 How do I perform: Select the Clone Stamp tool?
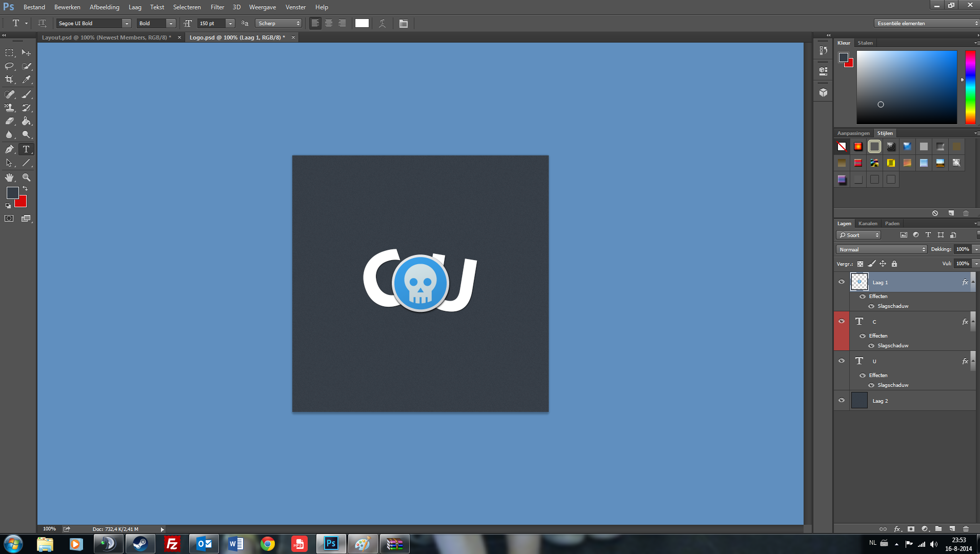point(9,108)
